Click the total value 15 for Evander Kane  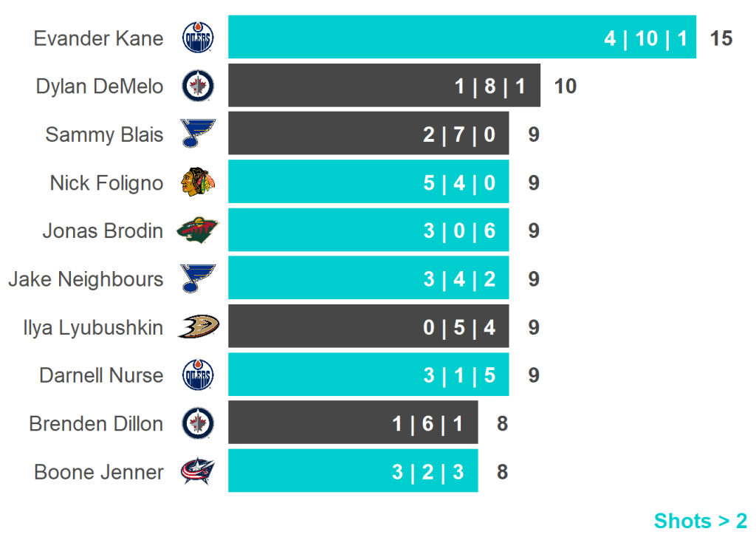tap(721, 38)
